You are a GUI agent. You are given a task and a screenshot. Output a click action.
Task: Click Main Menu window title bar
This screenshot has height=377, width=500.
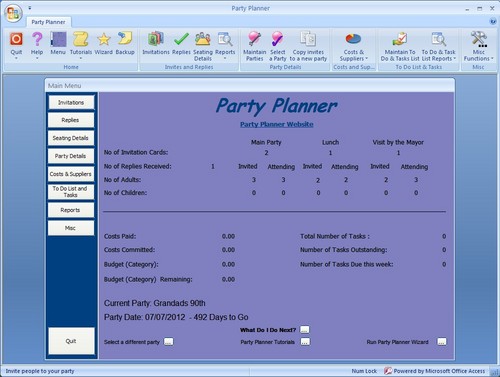point(250,85)
